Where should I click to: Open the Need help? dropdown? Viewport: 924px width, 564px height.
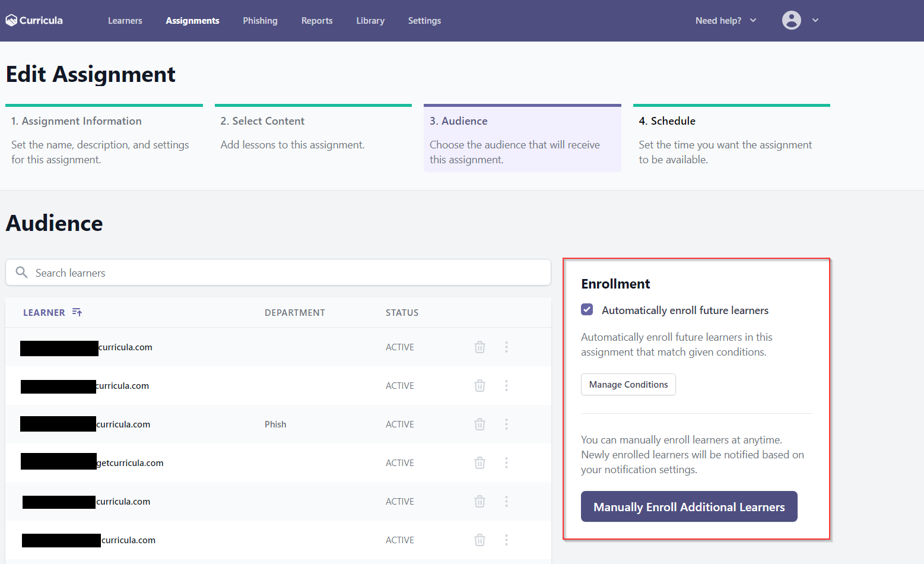(x=726, y=20)
